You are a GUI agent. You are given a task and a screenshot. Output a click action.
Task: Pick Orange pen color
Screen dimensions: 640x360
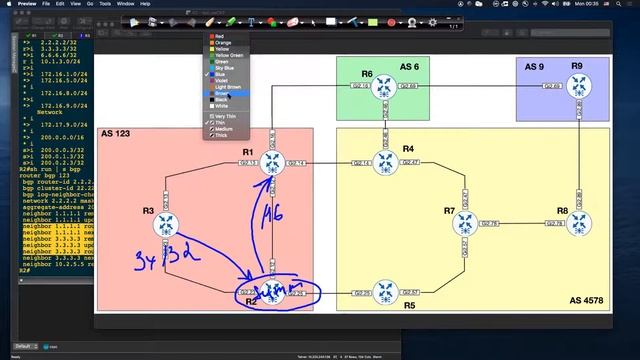click(x=226, y=42)
